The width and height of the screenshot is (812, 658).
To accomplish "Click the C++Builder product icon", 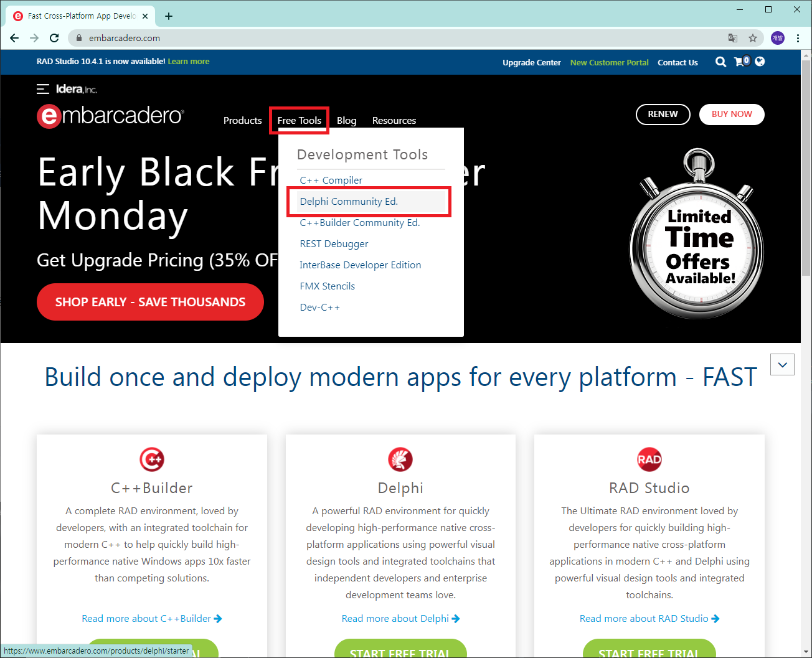I will click(x=152, y=459).
